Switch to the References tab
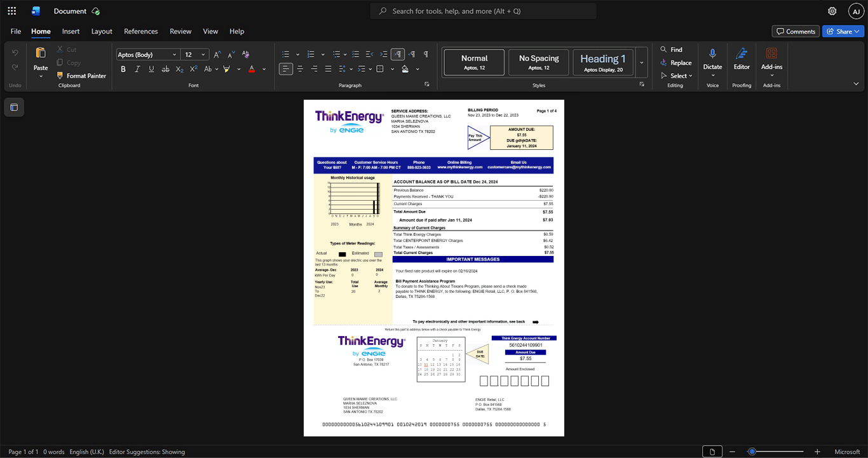868x458 pixels. [141, 31]
